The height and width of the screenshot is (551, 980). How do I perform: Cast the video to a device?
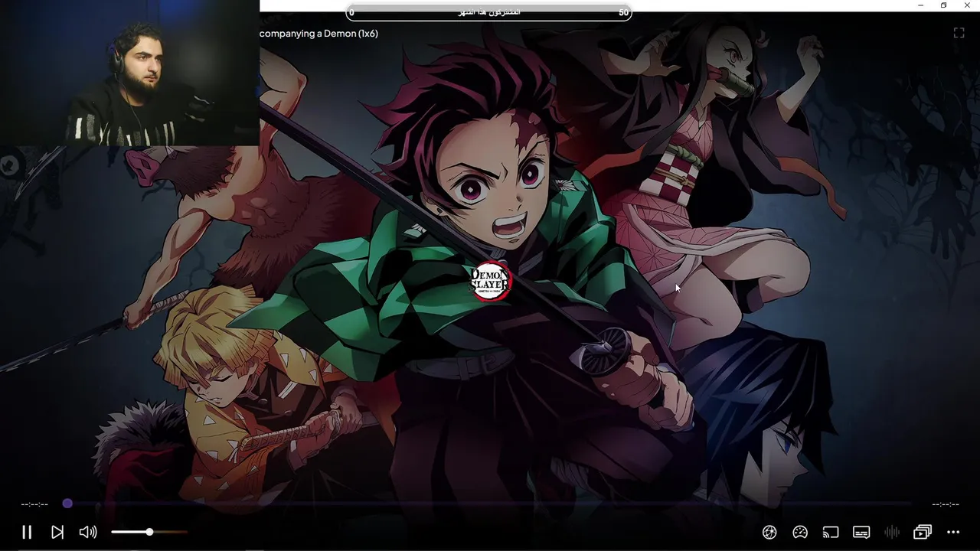pyautogui.click(x=831, y=532)
